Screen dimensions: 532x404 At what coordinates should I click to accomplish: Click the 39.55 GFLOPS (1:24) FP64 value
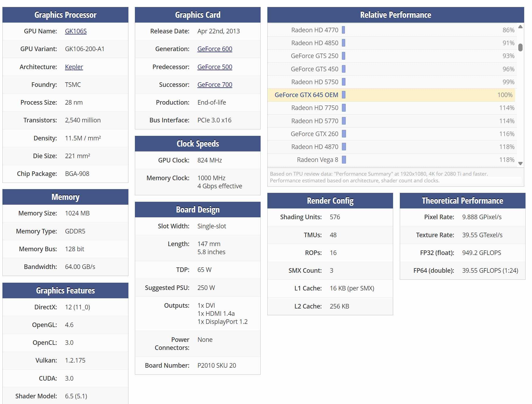pos(490,271)
